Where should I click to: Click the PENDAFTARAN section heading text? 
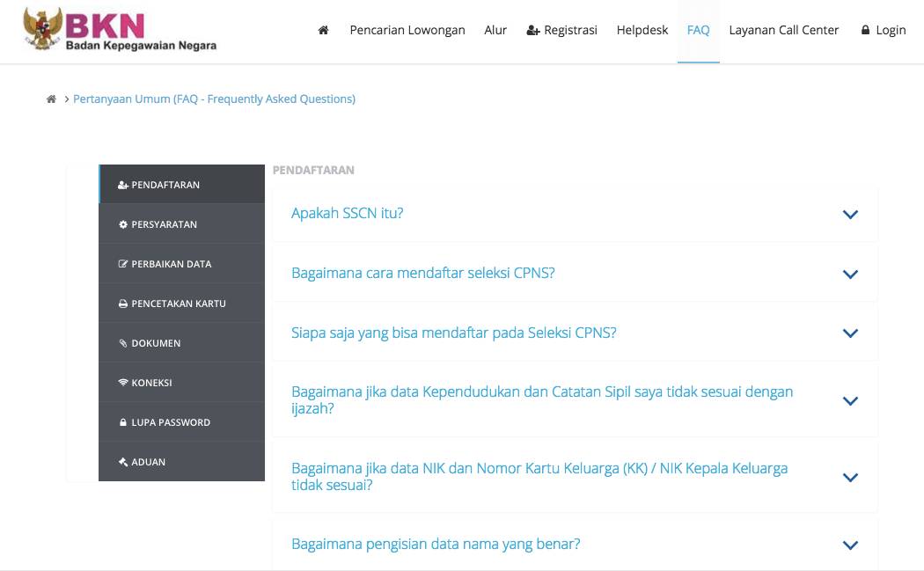(313, 171)
